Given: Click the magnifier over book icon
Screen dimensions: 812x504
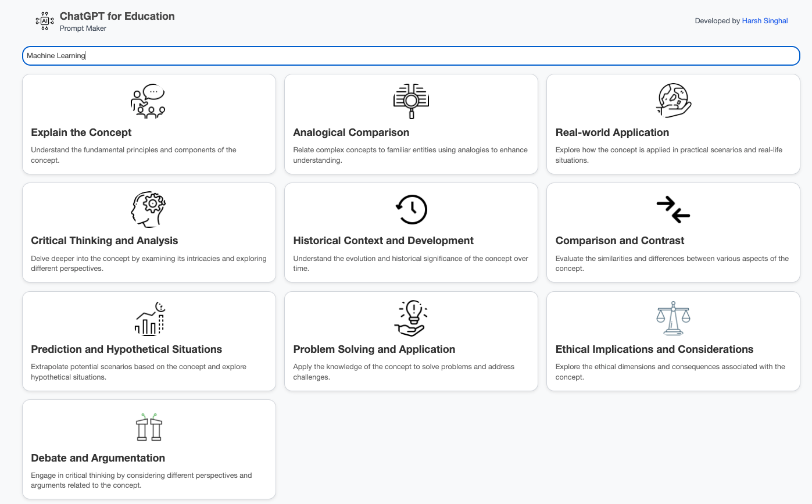Looking at the screenshot, I should coord(411,101).
